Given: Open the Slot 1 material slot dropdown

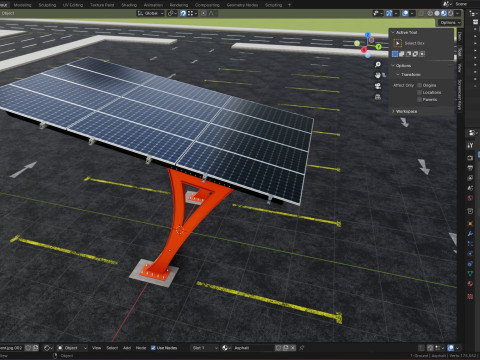Looking at the screenshot, I should click(x=205, y=348).
